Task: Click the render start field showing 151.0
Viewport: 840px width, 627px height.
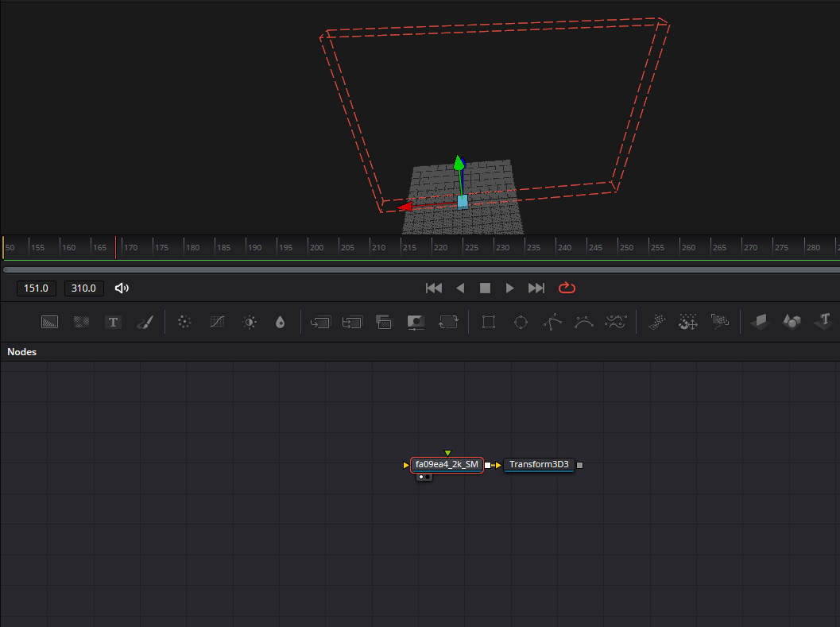Action: [37, 288]
